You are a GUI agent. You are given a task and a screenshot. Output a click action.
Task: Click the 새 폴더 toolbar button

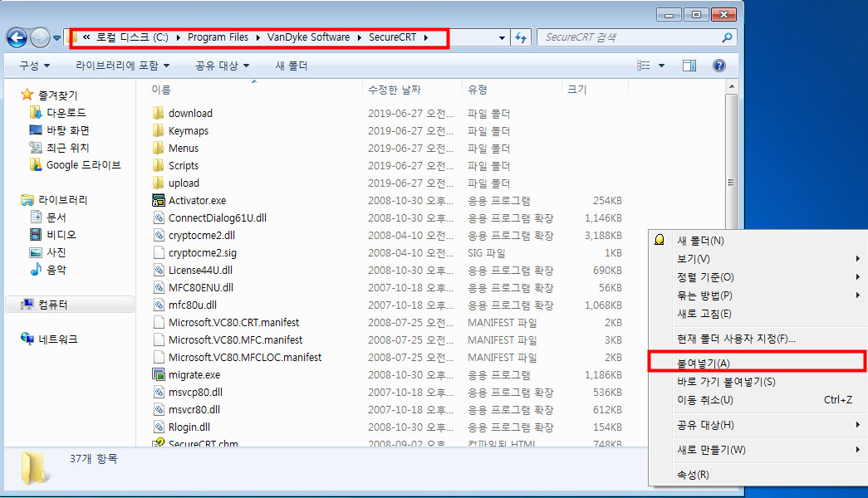292,66
